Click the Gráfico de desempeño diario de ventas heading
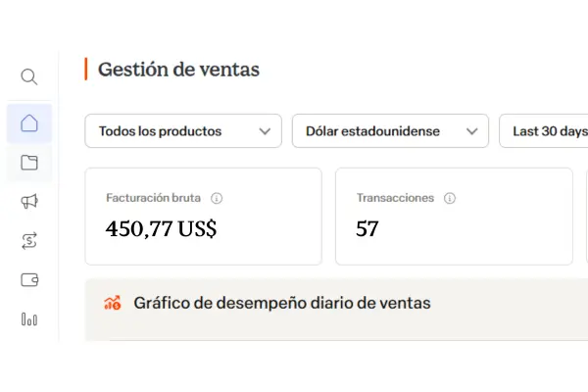Image resolution: width=588 pixels, height=392 pixels. pyautogui.click(x=282, y=303)
